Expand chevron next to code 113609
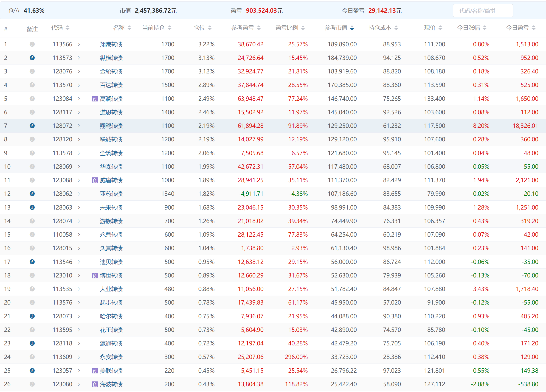This screenshot has width=546, height=392. [x=79, y=357]
